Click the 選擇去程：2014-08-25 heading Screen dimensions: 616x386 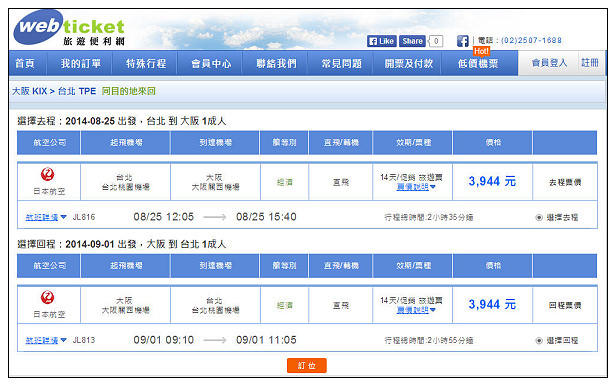[x=122, y=121]
